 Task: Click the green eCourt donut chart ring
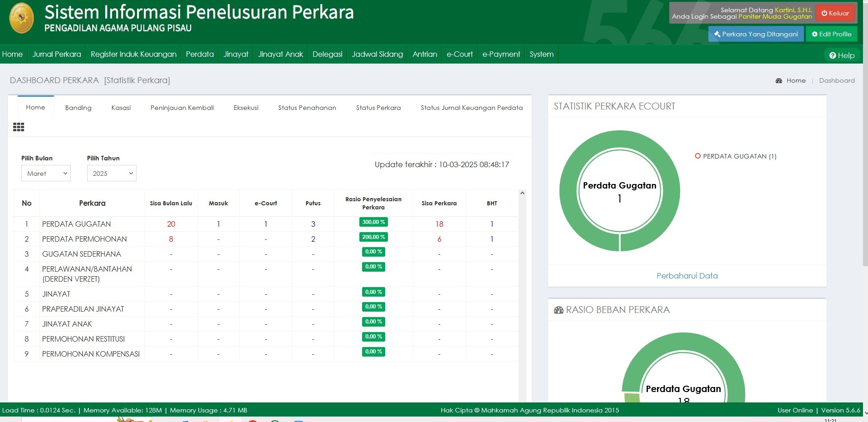pyautogui.click(x=567, y=191)
